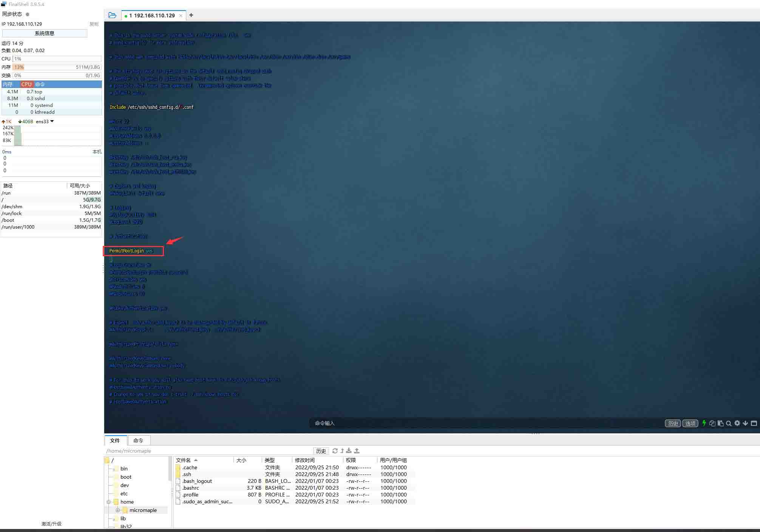This screenshot has height=532, width=760.
Task: Select the /dev/shm disk row
Action: coord(51,207)
